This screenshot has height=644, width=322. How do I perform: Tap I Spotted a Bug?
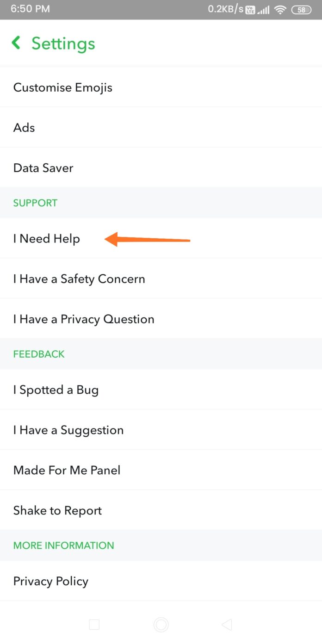point(56,390)
